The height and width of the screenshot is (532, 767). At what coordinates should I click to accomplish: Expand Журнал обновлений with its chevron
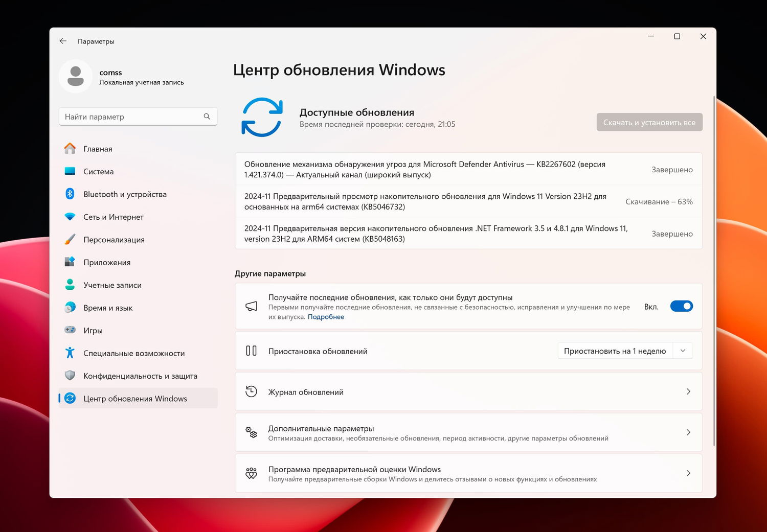pyautogui.click(x=688, y=391)
